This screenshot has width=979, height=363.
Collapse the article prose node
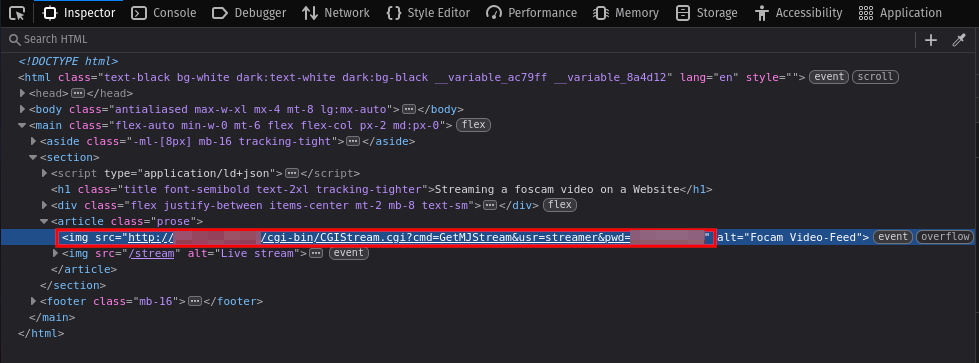pos(44,221)
